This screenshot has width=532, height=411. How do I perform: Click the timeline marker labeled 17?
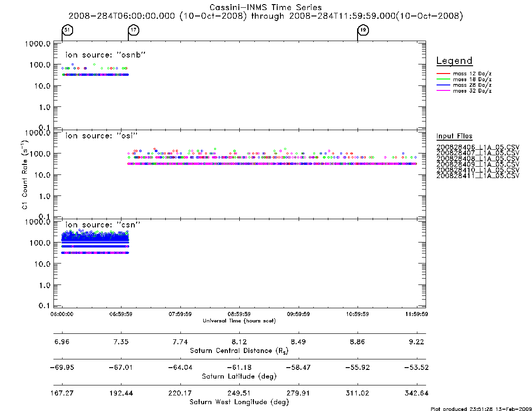click(134, 30)
